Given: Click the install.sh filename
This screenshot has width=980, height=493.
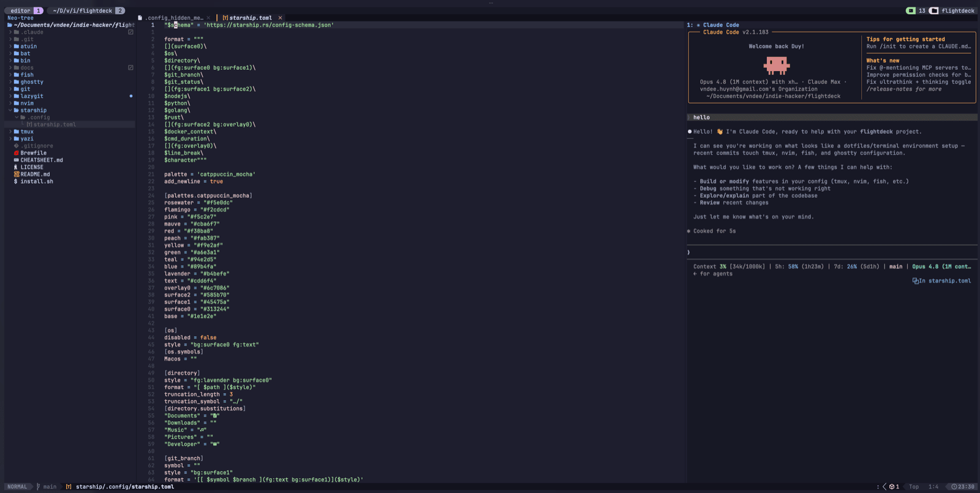Looking at the screenshot, I should click(37, 182).
